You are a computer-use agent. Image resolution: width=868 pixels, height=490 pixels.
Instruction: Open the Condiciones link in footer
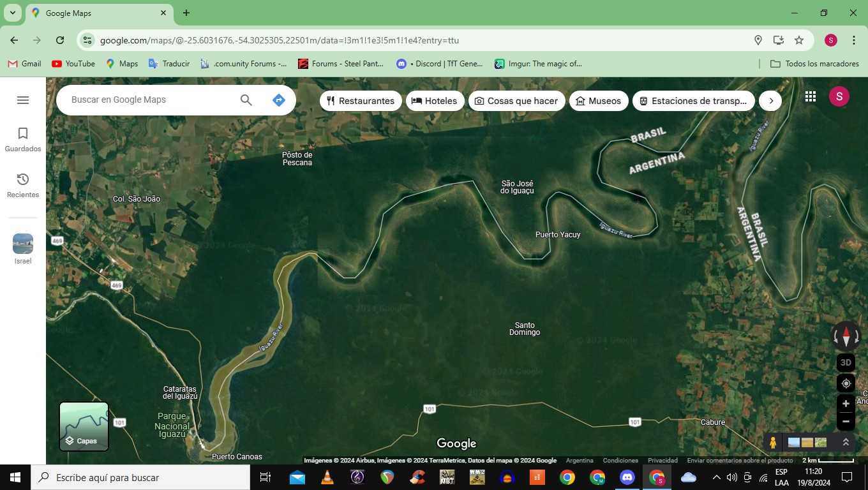620,461
